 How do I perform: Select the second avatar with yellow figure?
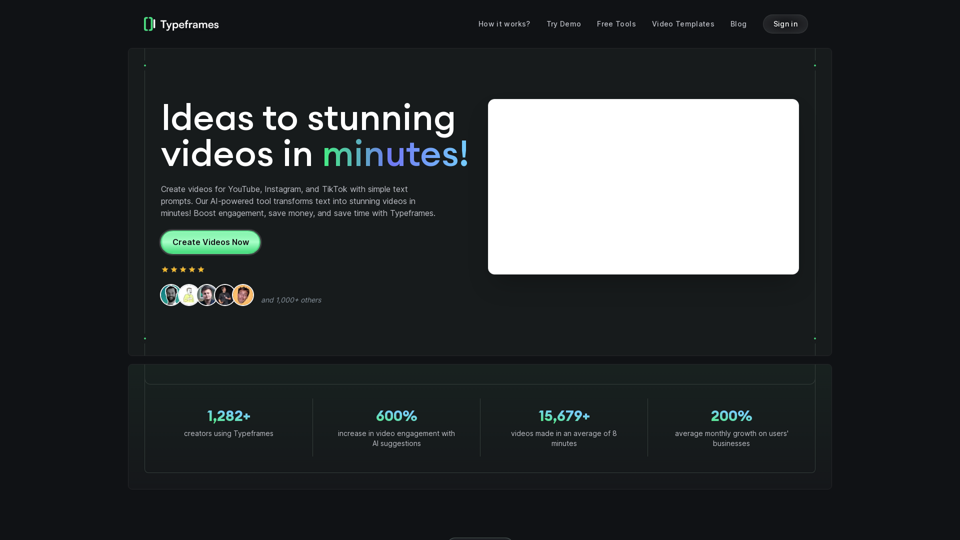click(189, 295)
